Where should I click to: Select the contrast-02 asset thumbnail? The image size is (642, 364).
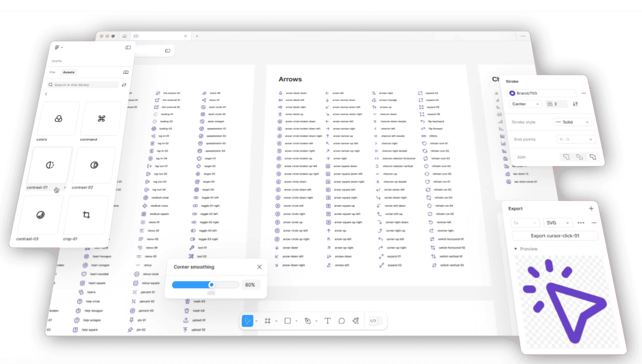(94, 165)
